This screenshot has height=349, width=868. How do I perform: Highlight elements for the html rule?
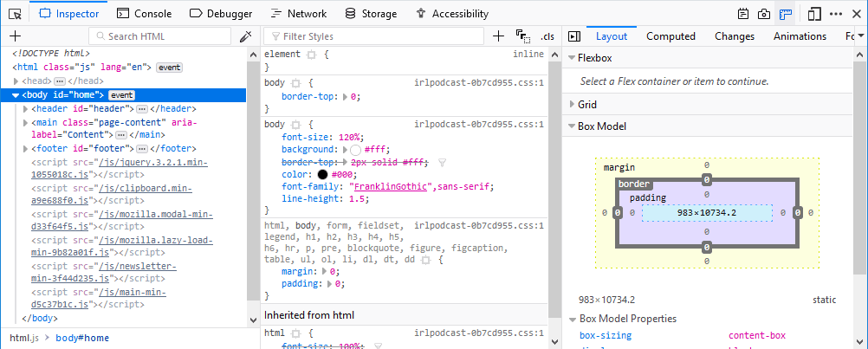click(x=295, y=333)
